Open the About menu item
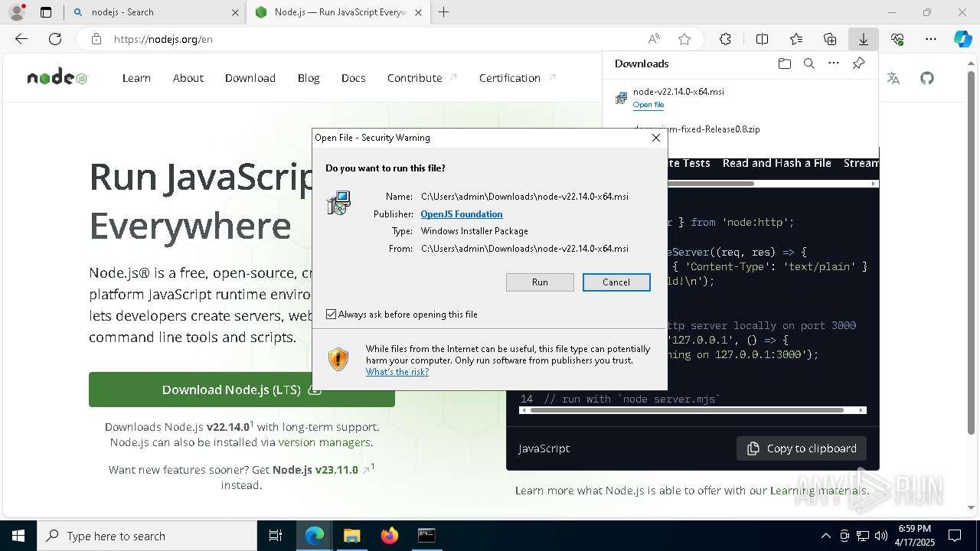This screenshot has width=980, height=551. click(x=188, y=78)
